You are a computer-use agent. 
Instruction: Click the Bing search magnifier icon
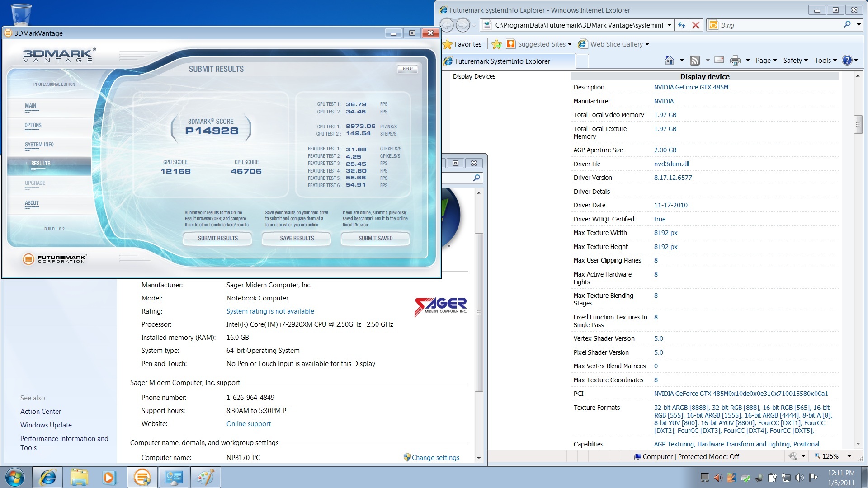pyautogui.click(x=847, y=25)
